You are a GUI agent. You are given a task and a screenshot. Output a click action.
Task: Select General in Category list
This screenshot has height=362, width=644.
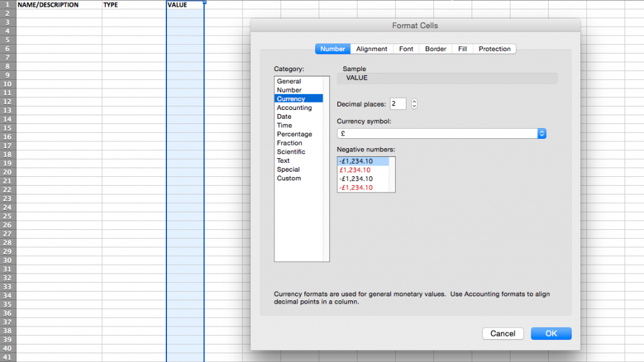[x=299, y=81]
